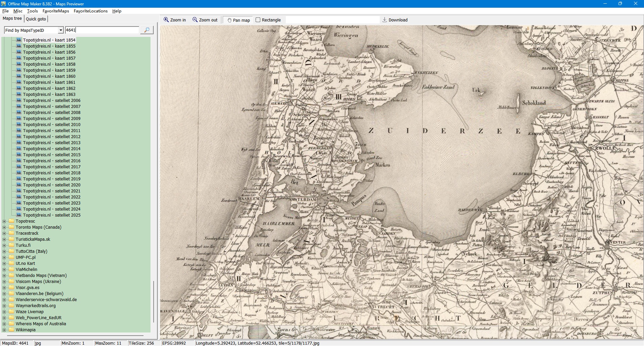
Task: Expand the ViaMichelin folder node
Action: [x=4, y=270]
